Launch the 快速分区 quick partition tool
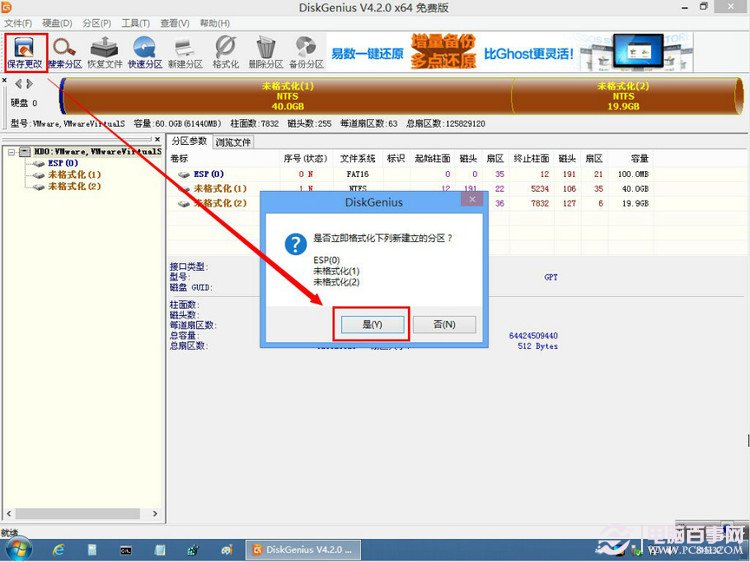 [x=145, y=53]
